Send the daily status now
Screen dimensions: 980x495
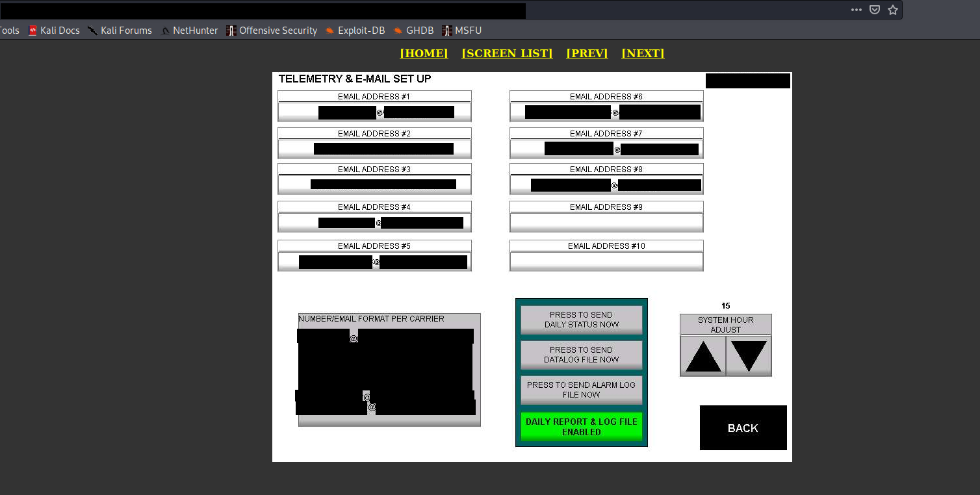(582, 320)
